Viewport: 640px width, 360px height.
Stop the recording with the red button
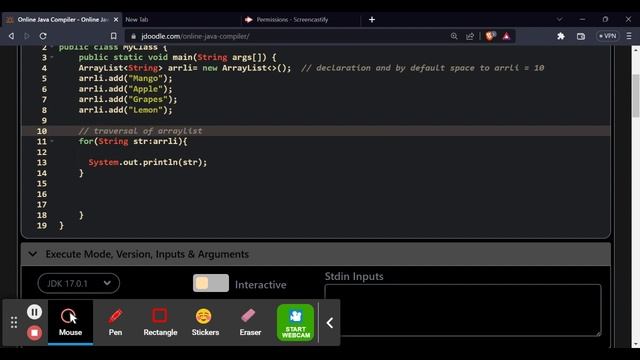34,333
